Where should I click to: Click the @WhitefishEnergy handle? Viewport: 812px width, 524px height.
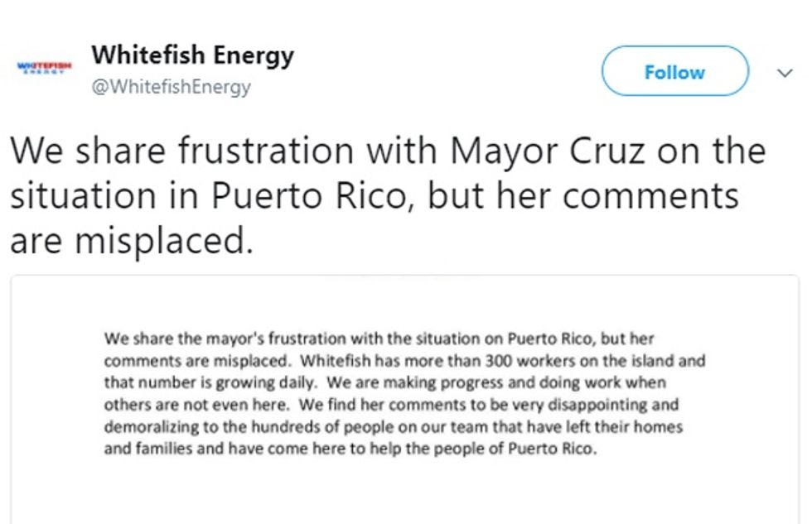point(171,86)
